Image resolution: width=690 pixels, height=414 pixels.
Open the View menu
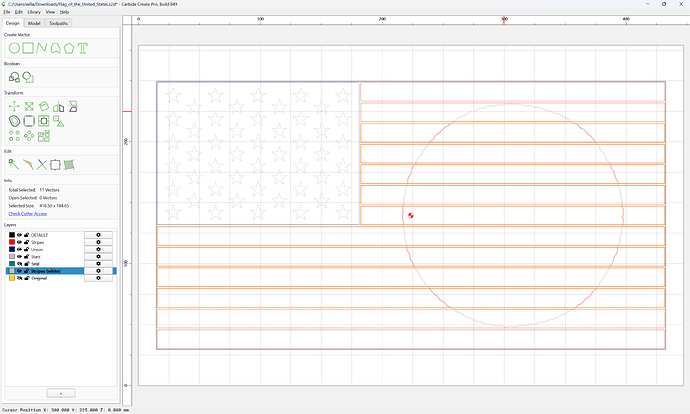[x=50, y=12]
